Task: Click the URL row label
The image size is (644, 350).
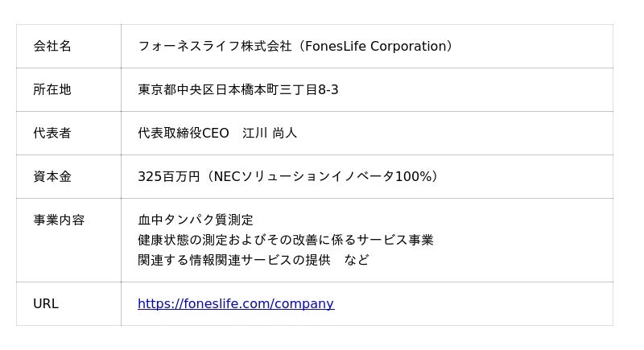Action: click(x=46, y=304)
